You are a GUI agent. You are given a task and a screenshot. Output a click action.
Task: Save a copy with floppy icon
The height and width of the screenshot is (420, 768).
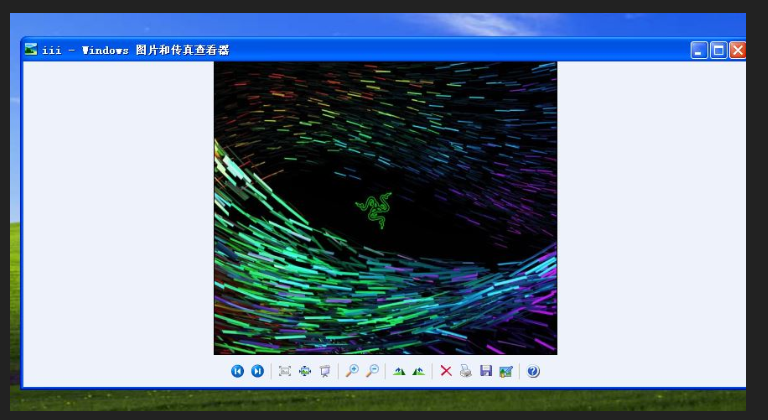point(486,371)
